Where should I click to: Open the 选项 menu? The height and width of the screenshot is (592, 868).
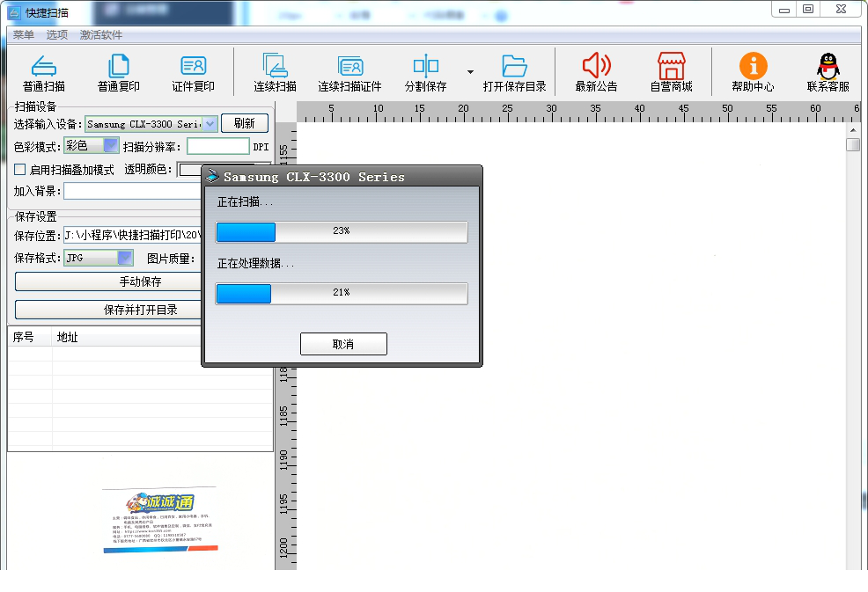57,35
